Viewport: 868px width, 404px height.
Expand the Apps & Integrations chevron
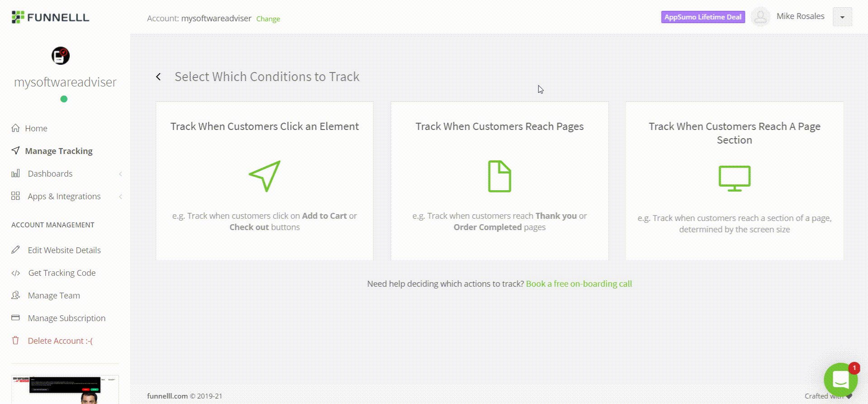pos(120,197)
